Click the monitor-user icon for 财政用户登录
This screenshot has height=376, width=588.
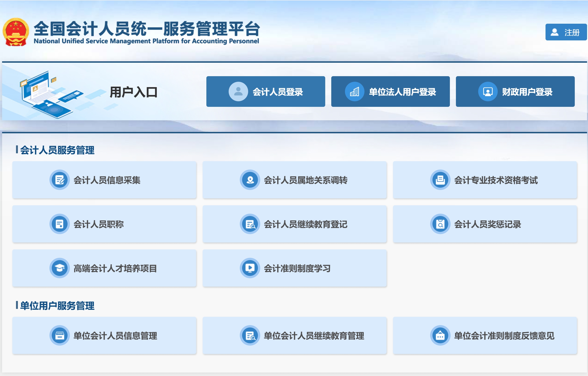[487, 91]
